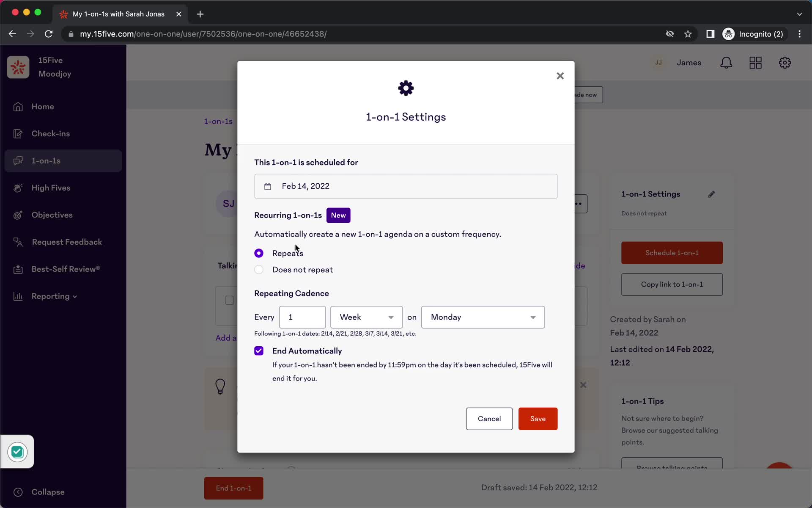Click the Check-ins pencil icon
The height and width of the screenshot is (508, 812).
click(18, 134)
